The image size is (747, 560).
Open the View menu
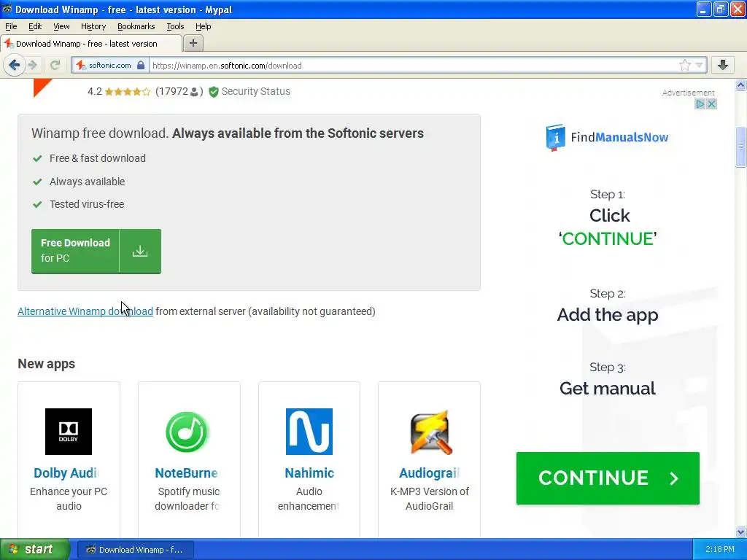61,26
